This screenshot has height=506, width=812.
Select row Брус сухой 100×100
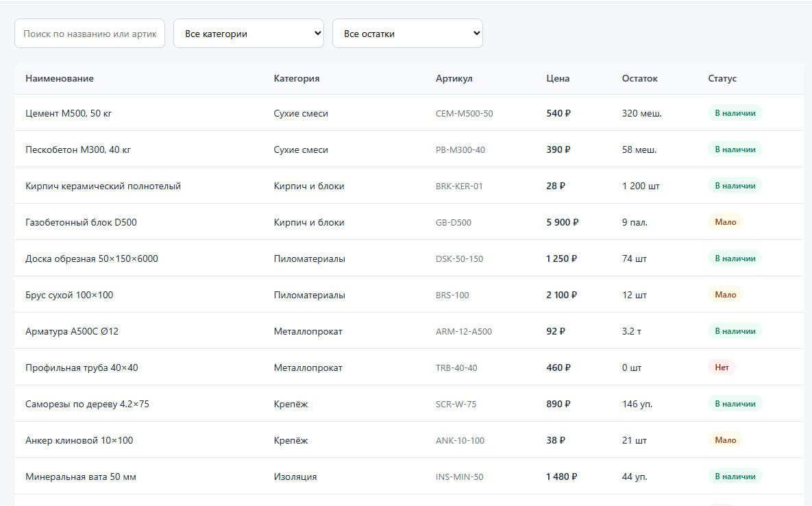[x=408, y=295]
